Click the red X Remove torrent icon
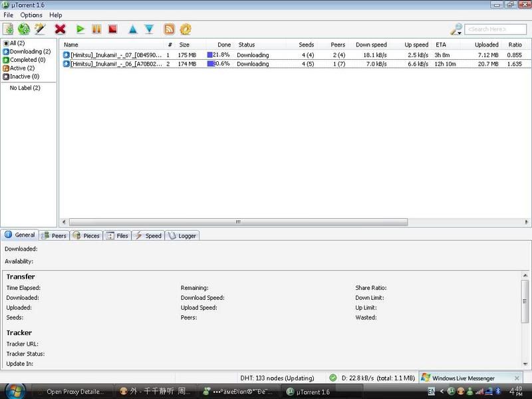532x399 pixels. point(60,29)
